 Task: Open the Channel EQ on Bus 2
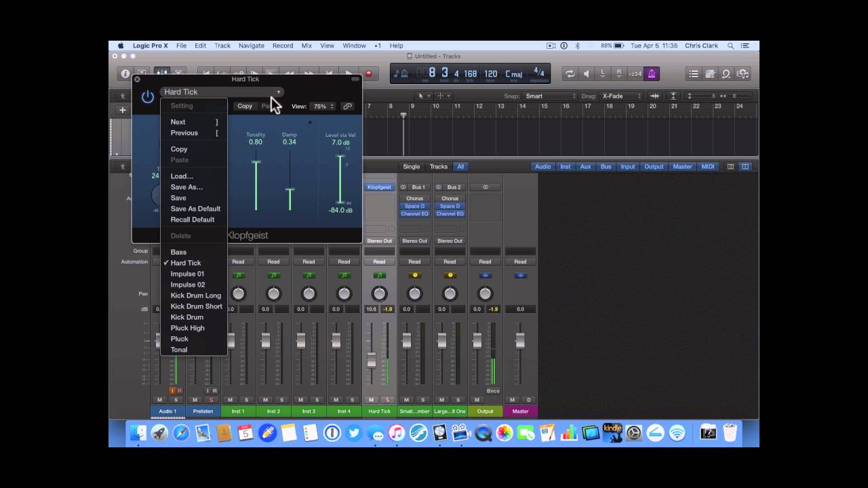click(450, 213)
